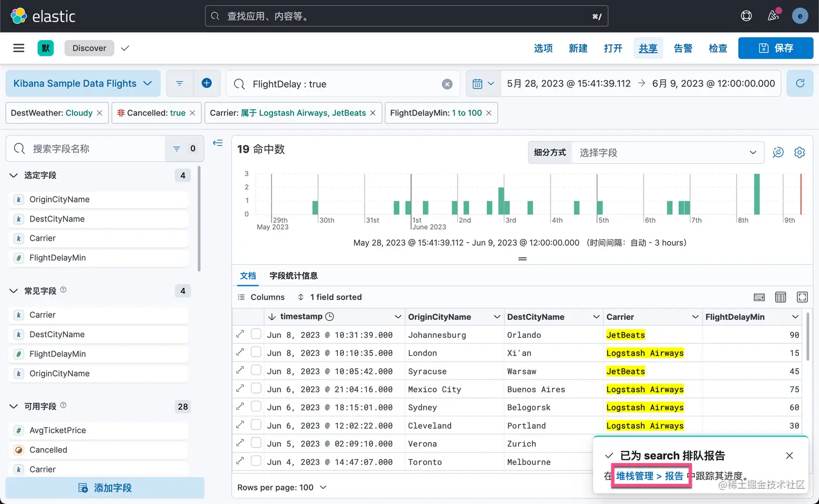This screenshot has height=504, width=819.
Task: Refresh the query results
Action: coord(800,83)
